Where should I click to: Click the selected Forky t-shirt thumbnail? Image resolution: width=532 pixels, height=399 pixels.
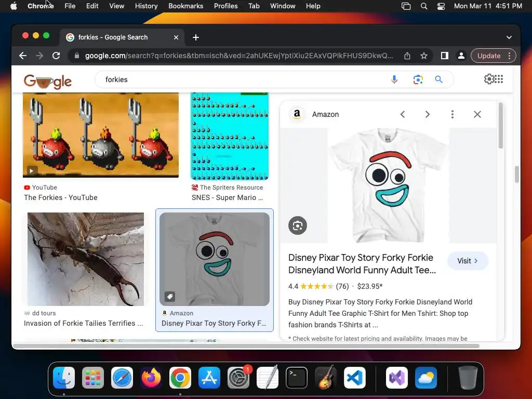215,259
